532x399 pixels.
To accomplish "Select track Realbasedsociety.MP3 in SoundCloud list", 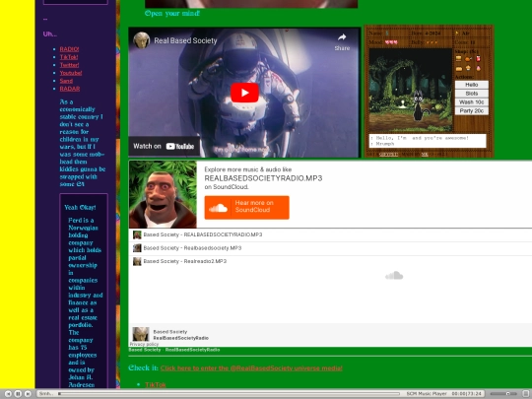I will coord(330,248).
